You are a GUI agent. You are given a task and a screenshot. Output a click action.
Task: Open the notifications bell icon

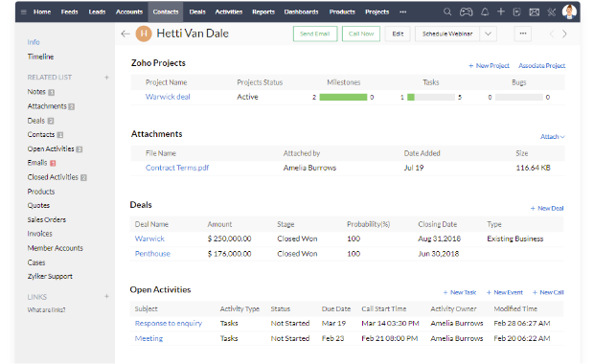click(x=485, y=11)
